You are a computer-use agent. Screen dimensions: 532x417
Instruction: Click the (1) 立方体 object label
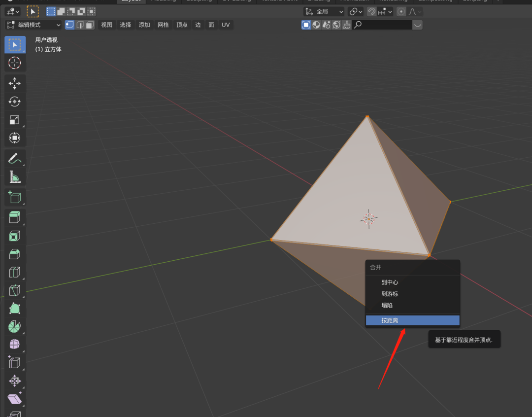coord(48,49)
